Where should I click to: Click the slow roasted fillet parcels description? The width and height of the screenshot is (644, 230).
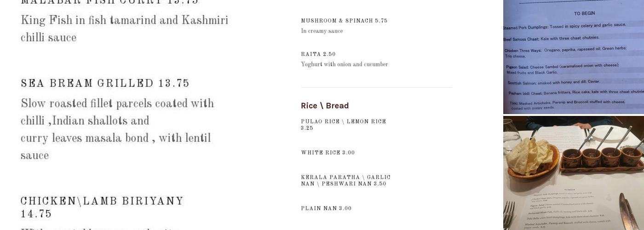tap(117, 129)
